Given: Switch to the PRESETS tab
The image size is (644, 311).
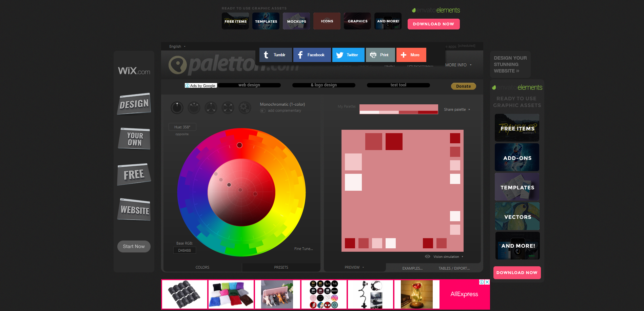Looking at the screenshot, I should click(x=281, y=268).
